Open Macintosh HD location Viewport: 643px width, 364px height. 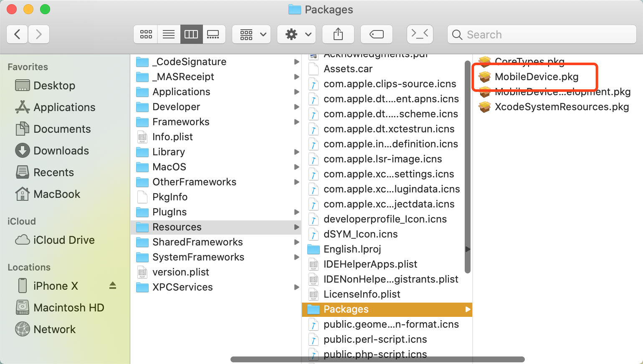(x=68, y=308)
